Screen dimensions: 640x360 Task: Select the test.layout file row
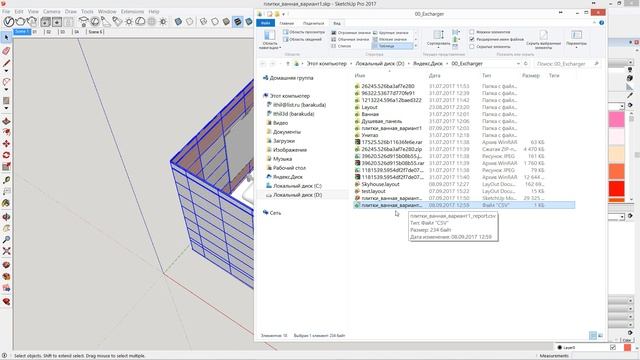(x=464, y=191)
